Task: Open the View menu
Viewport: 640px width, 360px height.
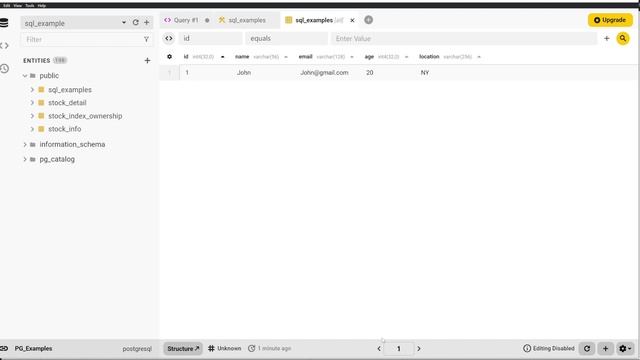Action: (x=18, y=6)
